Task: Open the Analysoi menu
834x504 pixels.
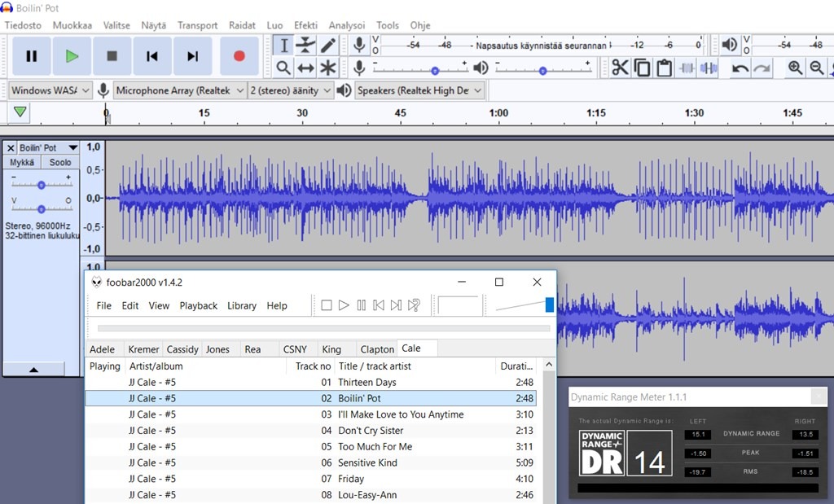Action: pos(347,25)
